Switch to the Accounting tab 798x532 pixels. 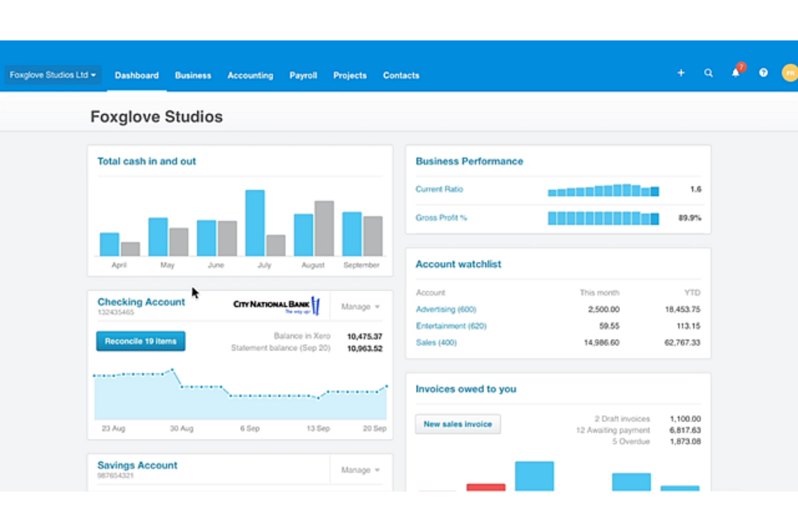click(250, 75)
